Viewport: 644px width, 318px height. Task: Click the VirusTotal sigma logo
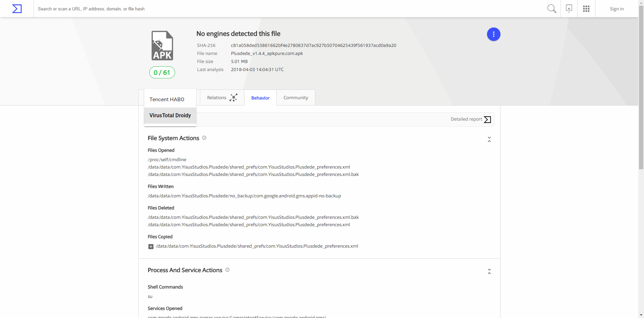pyautogui.click(x=17, y=9)
